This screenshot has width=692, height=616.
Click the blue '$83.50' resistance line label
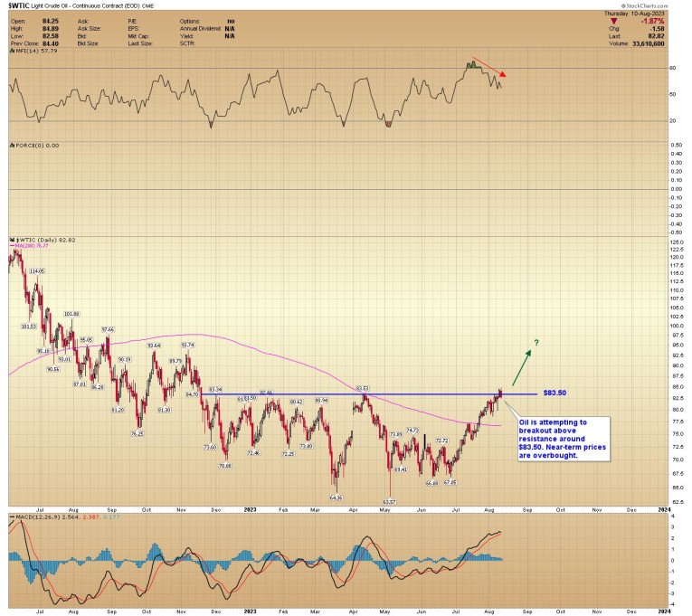(555, 393)
